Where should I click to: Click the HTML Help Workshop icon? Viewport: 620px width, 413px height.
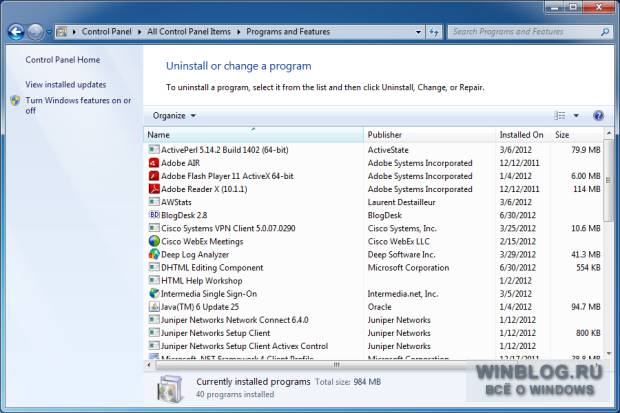pos(154,280)
